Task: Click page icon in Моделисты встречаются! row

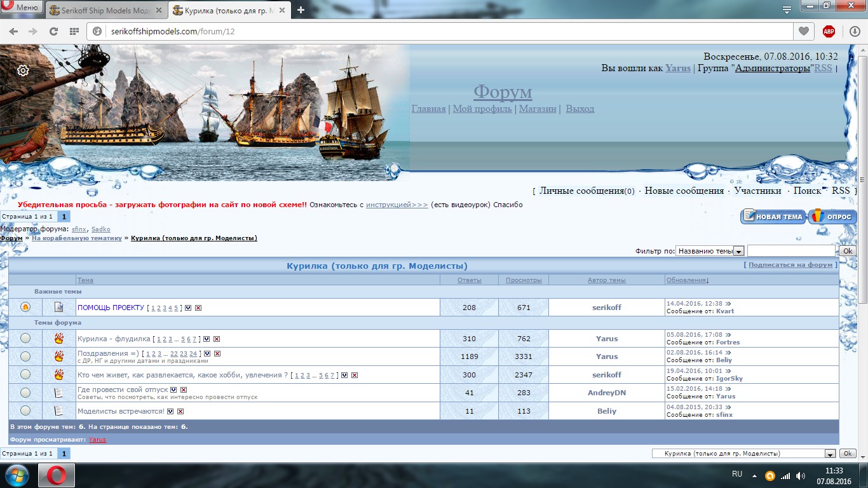Action: coord(59,410)
